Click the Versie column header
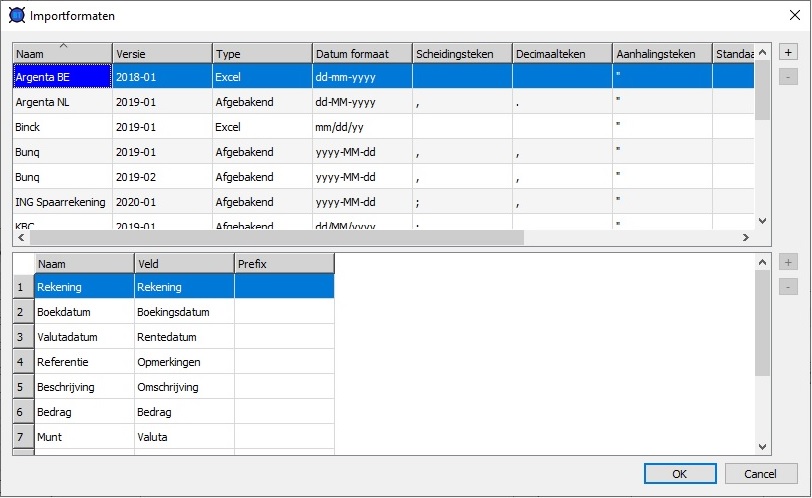Screen dimensions: 812x498 pyautogui.click(x=162, y=53)
